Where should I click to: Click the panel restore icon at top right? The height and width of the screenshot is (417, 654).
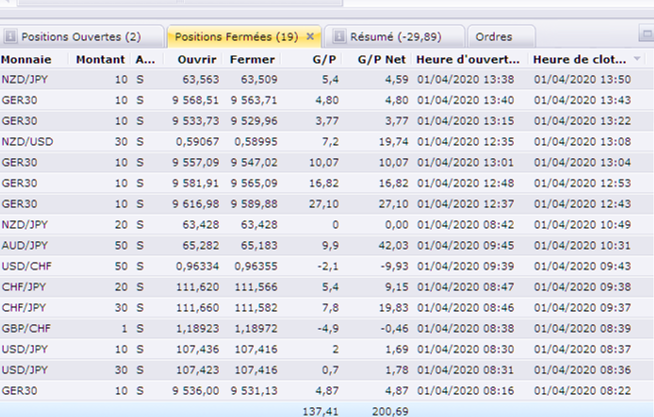tap(647, 33)
